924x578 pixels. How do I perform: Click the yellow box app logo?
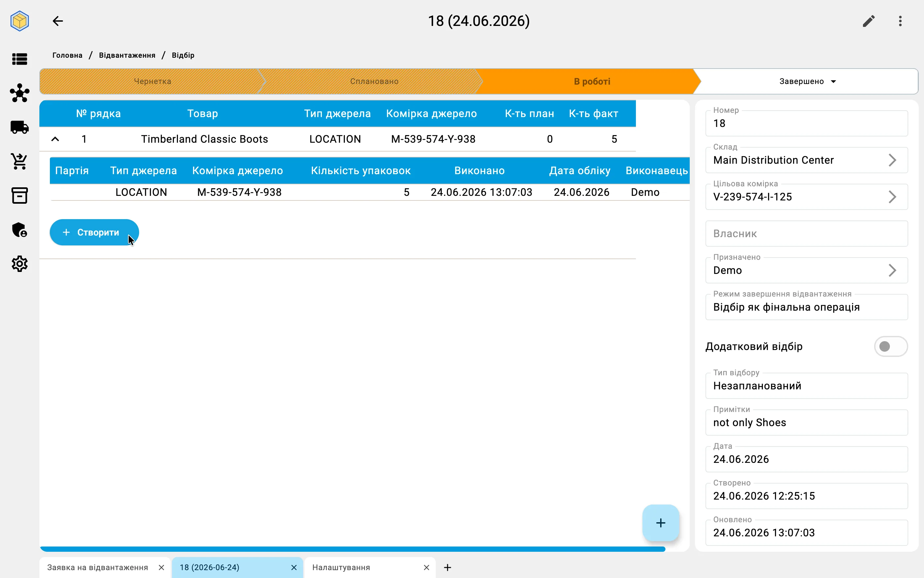pyautogui.click(x=19, y=21)
